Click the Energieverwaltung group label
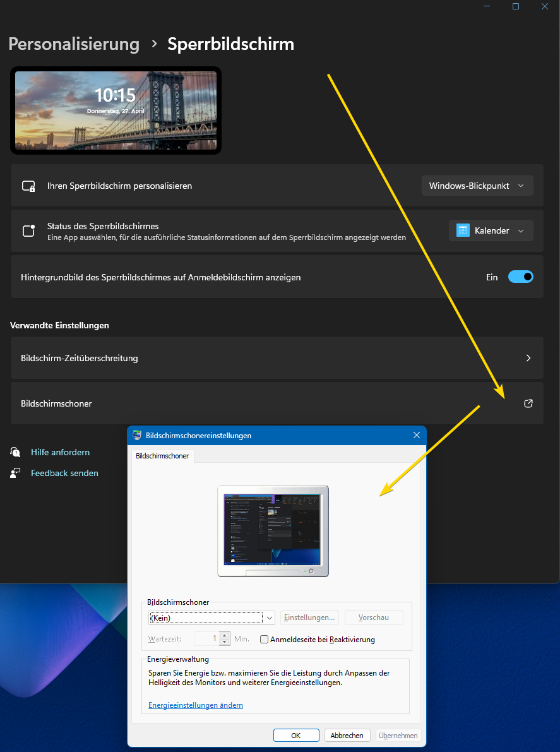 point(178,659)
